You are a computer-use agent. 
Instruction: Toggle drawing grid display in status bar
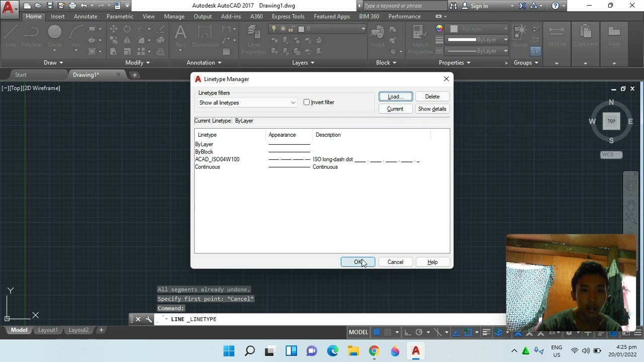[376, 332]
